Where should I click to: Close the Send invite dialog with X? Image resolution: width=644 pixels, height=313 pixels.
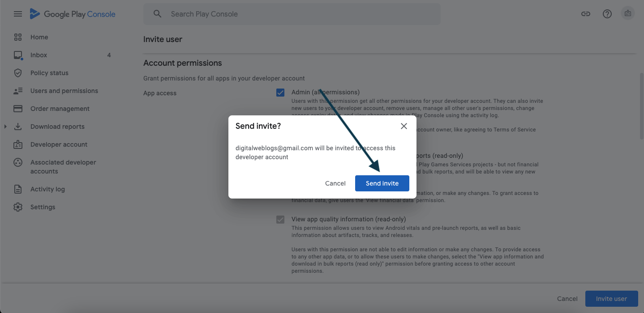(x=404, y=126)
